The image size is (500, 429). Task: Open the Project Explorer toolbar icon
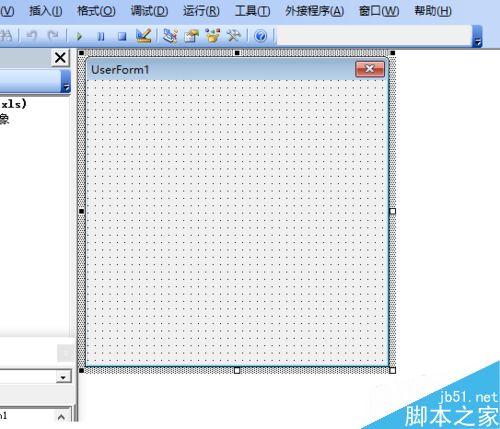(170, 35)
